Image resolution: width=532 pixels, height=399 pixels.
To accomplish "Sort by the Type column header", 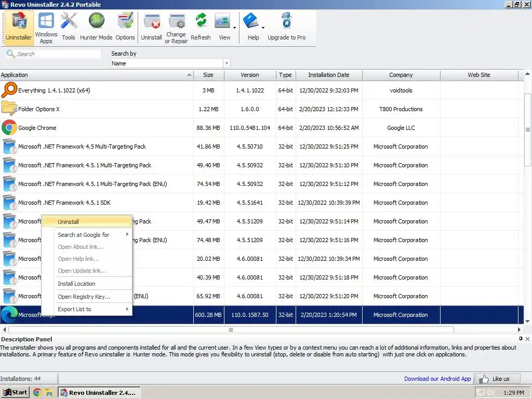I will pyautogui.click(x=285, y=75).
